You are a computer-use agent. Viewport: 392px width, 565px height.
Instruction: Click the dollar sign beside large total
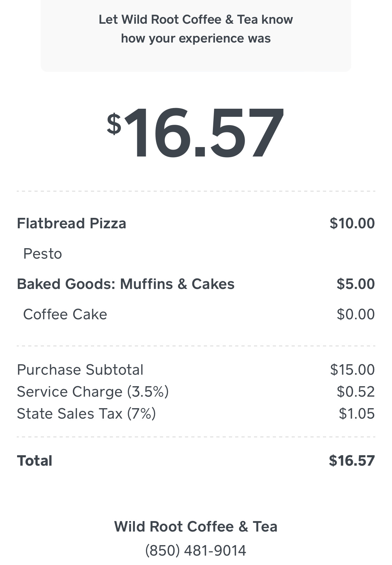[x=114, y=123]
